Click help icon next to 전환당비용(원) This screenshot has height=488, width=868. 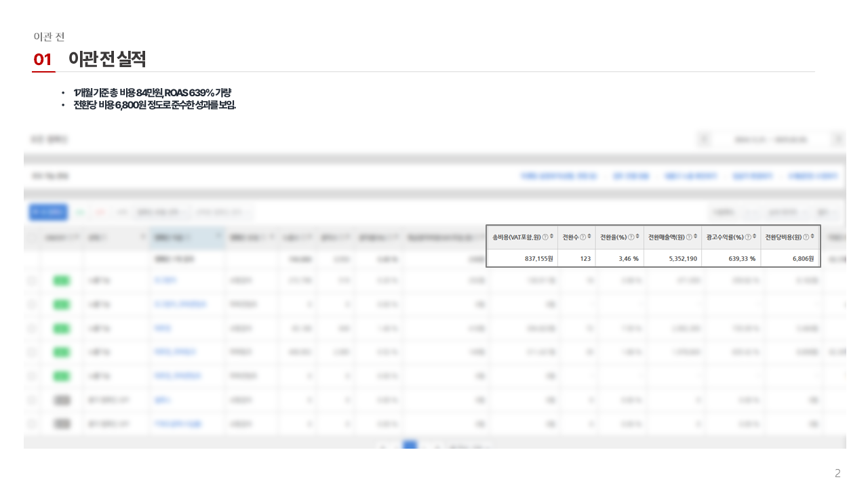806,237
